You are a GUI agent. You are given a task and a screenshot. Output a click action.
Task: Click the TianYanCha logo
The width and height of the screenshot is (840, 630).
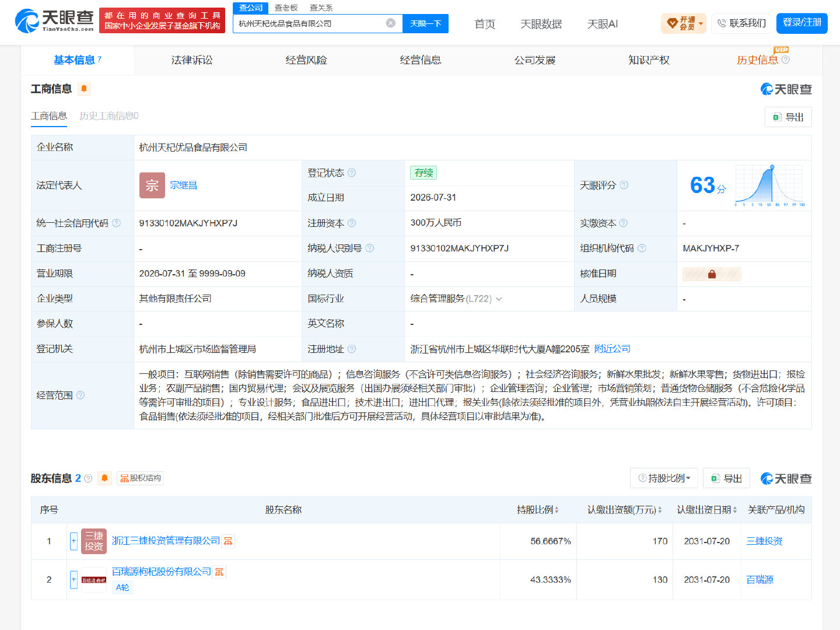(x=54, y=20)
